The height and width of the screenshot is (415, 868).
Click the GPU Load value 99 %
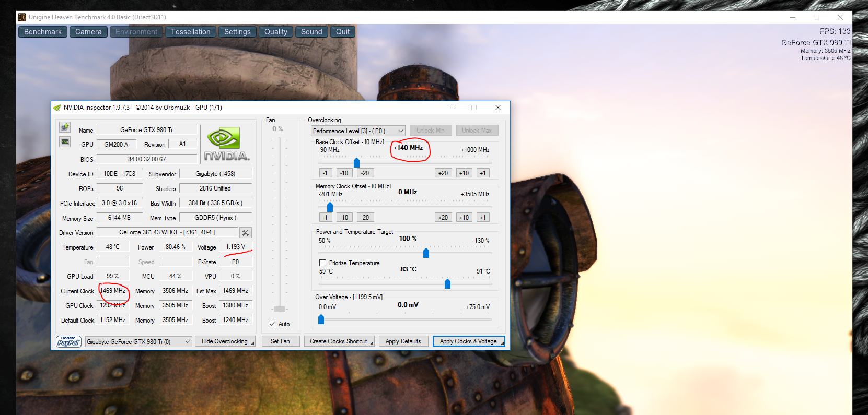coord(113,276)
